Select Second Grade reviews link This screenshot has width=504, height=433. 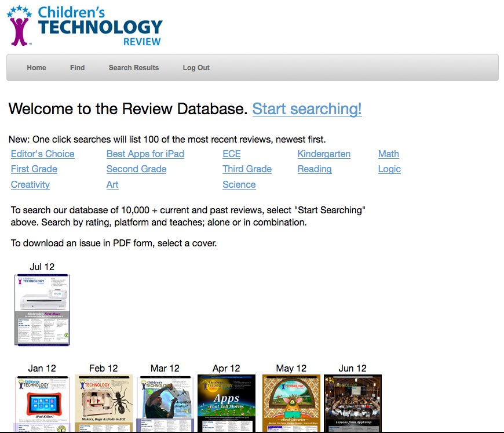[x=137, y=169]
